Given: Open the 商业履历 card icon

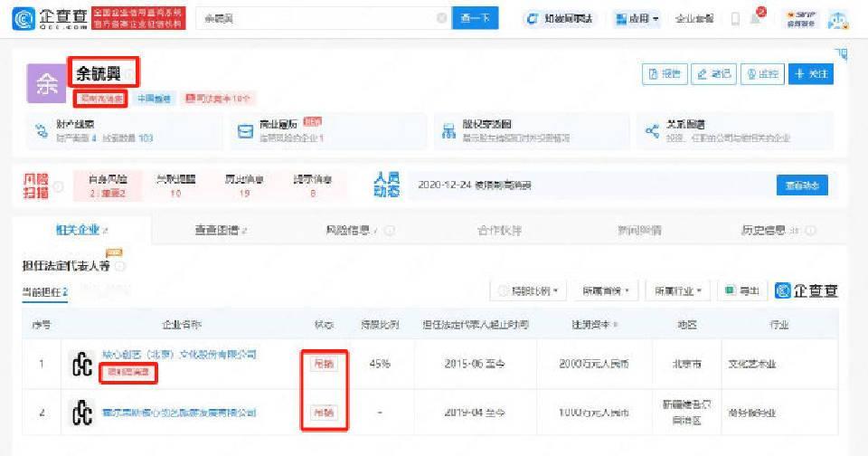Looking at the screenshot, I should point(245,131).
